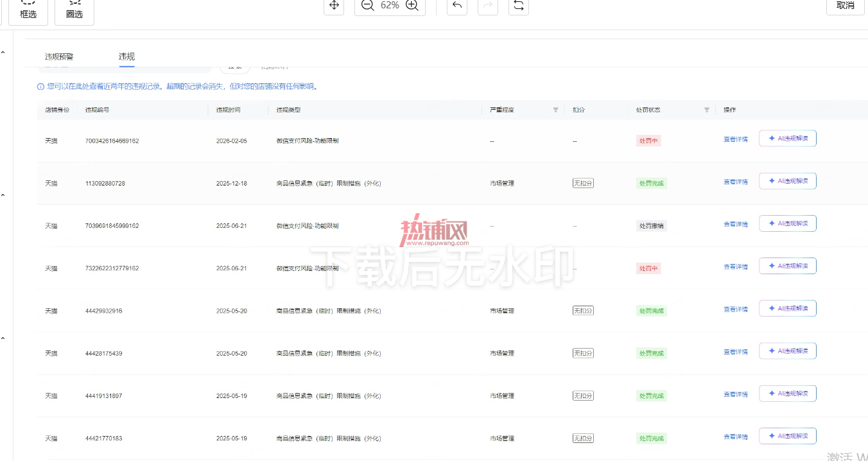Click AI违规解读 for violation 44429932916
Image resolution: width=868 pixels, height=461 pixels.
(x=788, y=308)
